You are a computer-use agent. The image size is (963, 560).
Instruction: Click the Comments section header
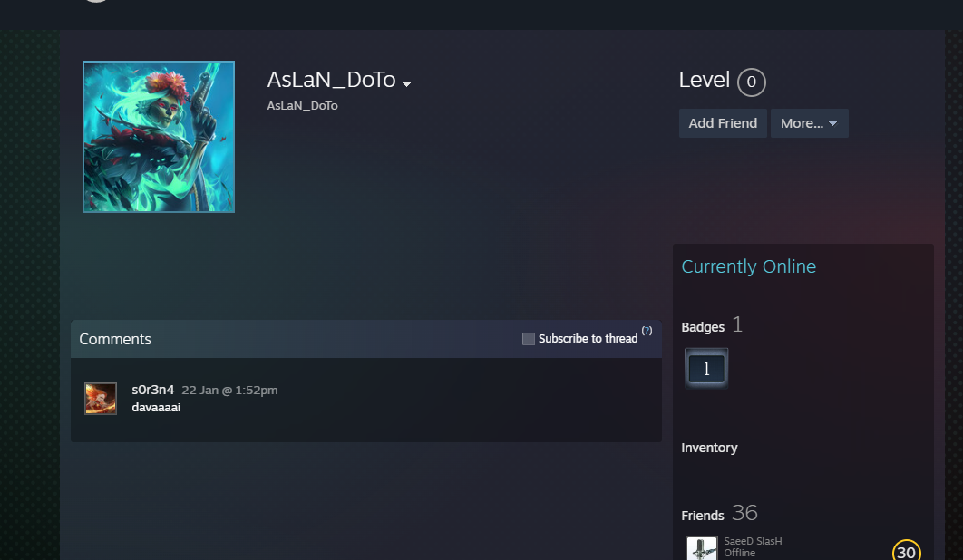pos(115,339)
